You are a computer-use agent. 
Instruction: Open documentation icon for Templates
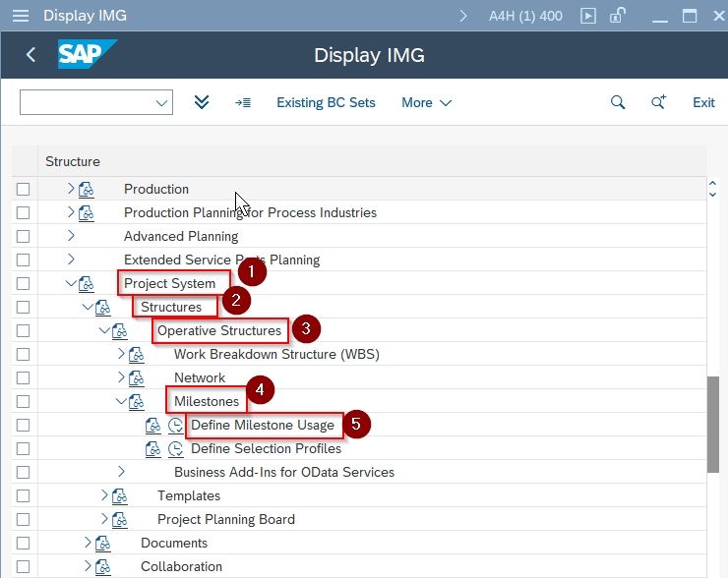[120, 495]
